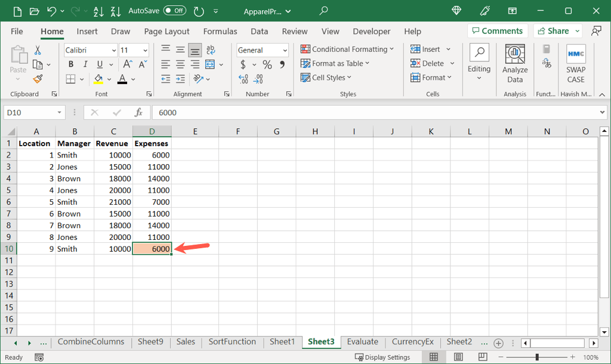
Task: Click the Merge & Center icon
Action: point(210,64)
